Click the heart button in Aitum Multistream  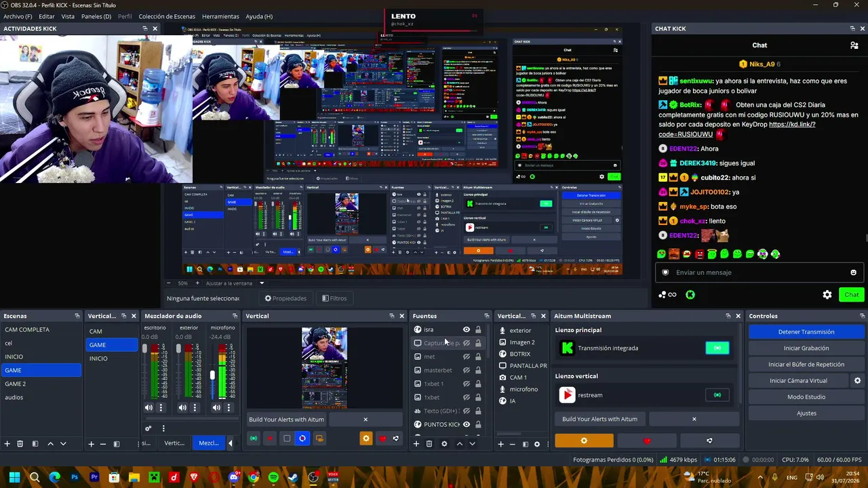click(x=646, y=441)
